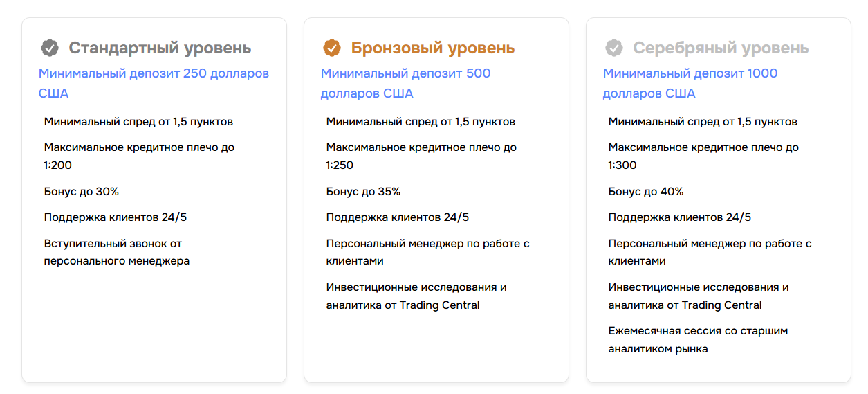Click the orange badge icon beside Бронзовый уровень
This screenshot has width=868, height=394.
coord(332,48)
